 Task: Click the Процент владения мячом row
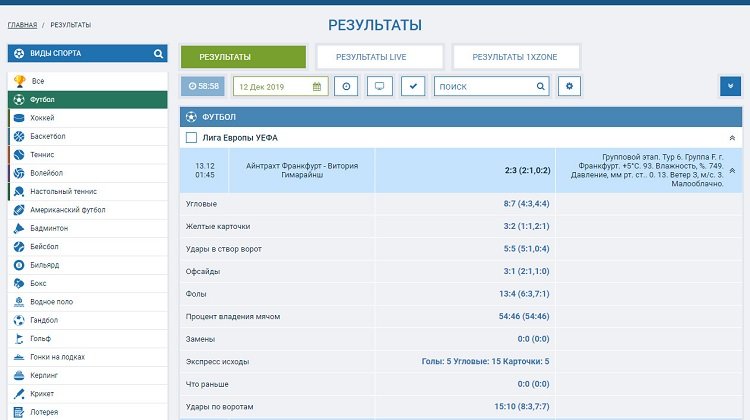click(x=461, y=316)
